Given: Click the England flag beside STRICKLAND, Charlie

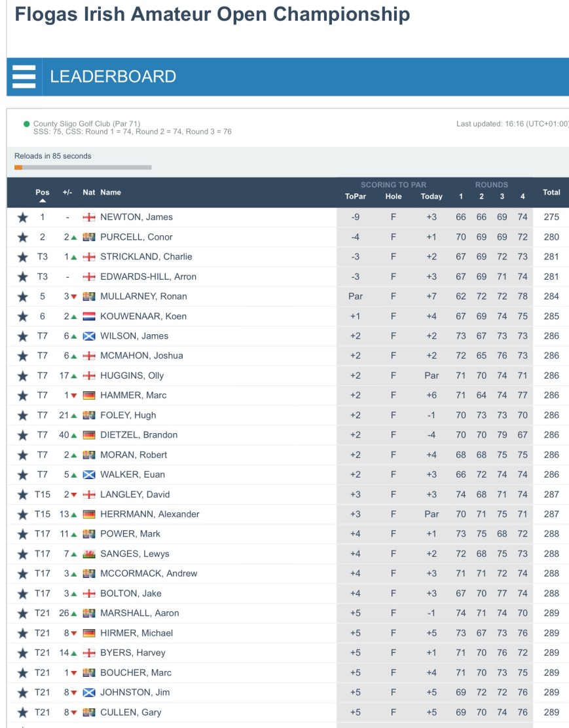Looking at the screenshot, I should click(89, 257).
